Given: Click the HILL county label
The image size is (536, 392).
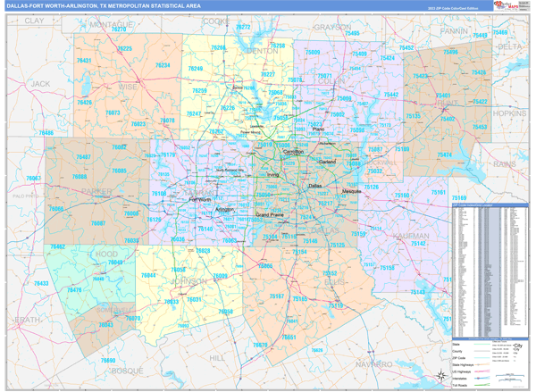Looking at the screenshot, I should (217, 358).
